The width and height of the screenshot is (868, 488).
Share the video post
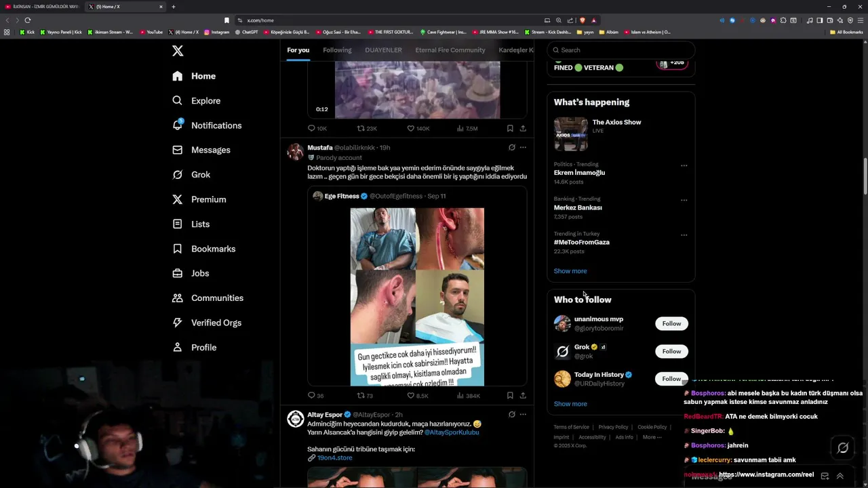(523, 128)
